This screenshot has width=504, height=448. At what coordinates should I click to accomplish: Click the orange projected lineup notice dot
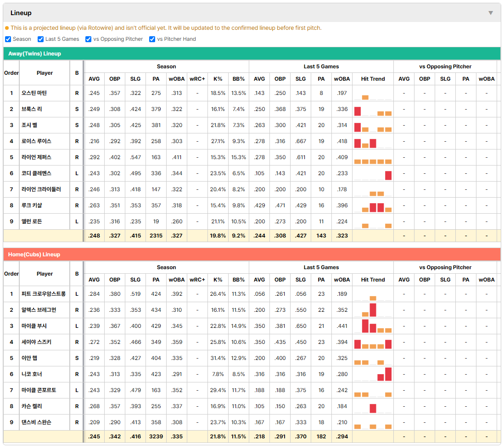pos(7,28)
